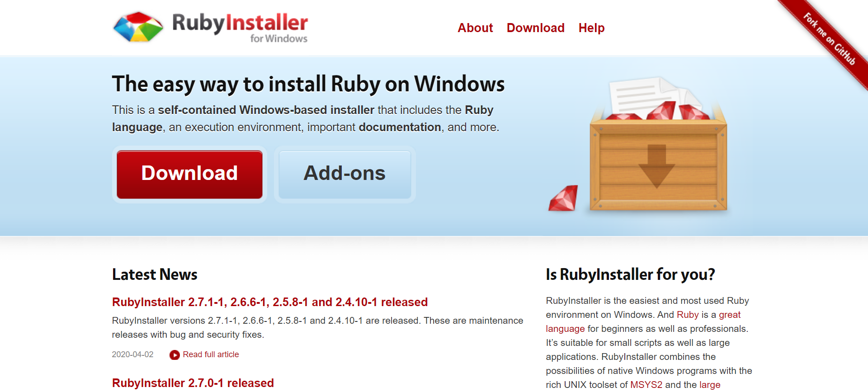Click the RubyInstaller gem logo
Image resolution: width=868 pixels, height=392 pixels.
pyautogui.click(x=138, y=27)
